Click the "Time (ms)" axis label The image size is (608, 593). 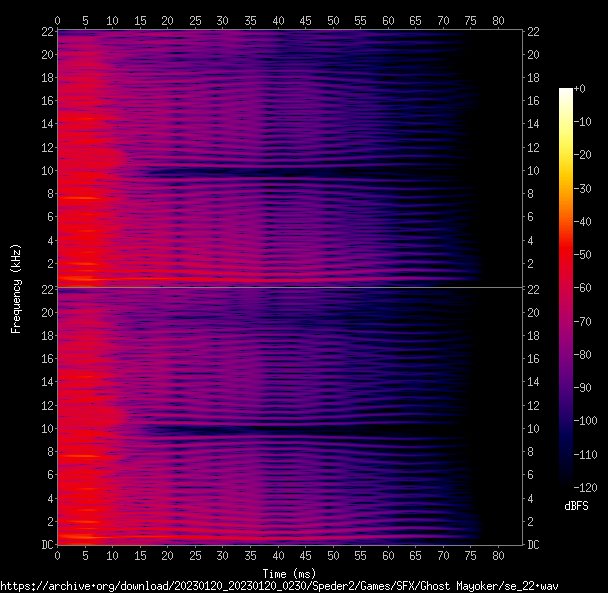pos(289,572)
